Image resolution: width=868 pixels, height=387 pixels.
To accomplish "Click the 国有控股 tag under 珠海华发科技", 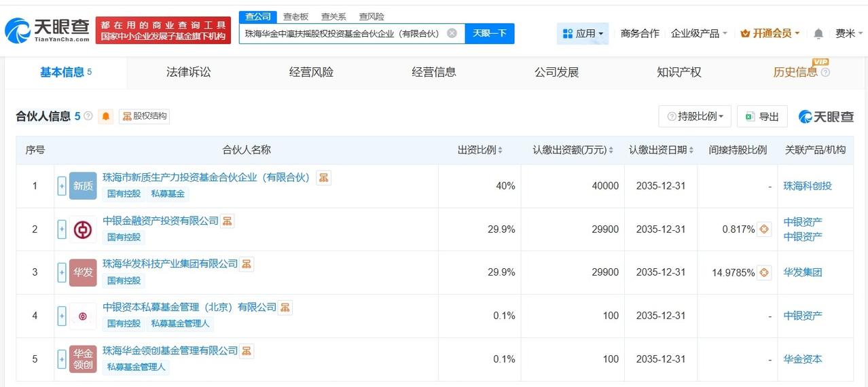I will point(124,280).
